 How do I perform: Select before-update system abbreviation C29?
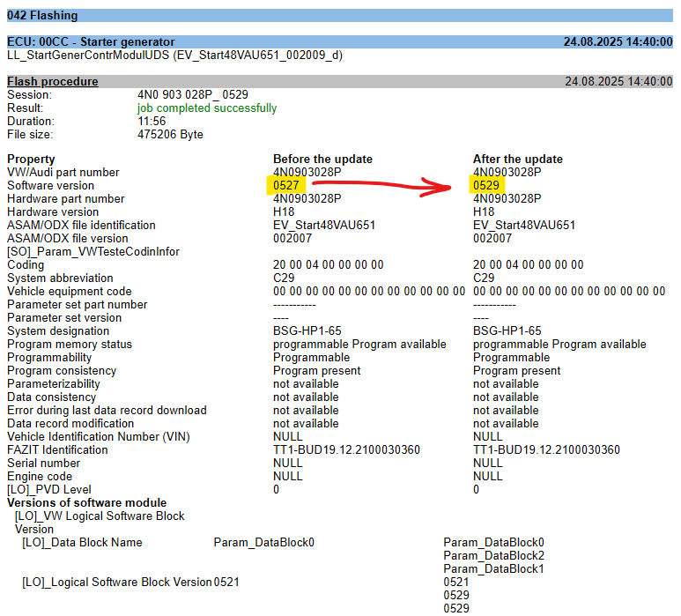click(284, 278)
